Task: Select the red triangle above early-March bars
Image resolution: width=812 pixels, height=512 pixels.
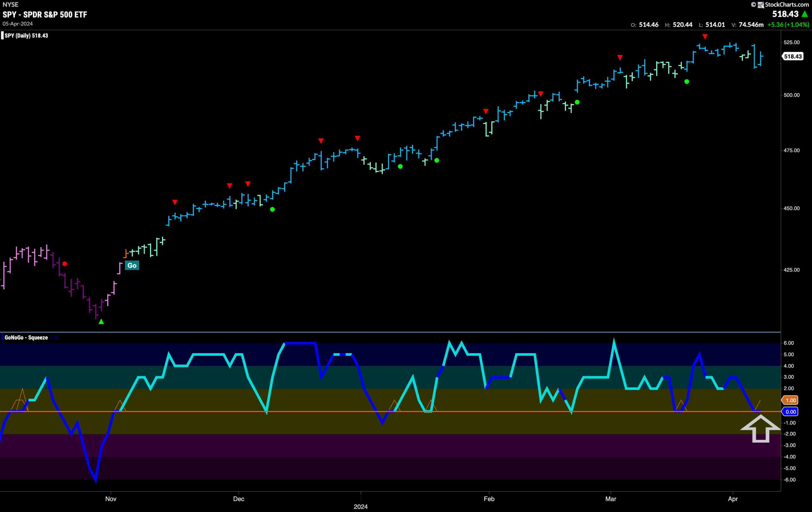Action: (620, 57)
